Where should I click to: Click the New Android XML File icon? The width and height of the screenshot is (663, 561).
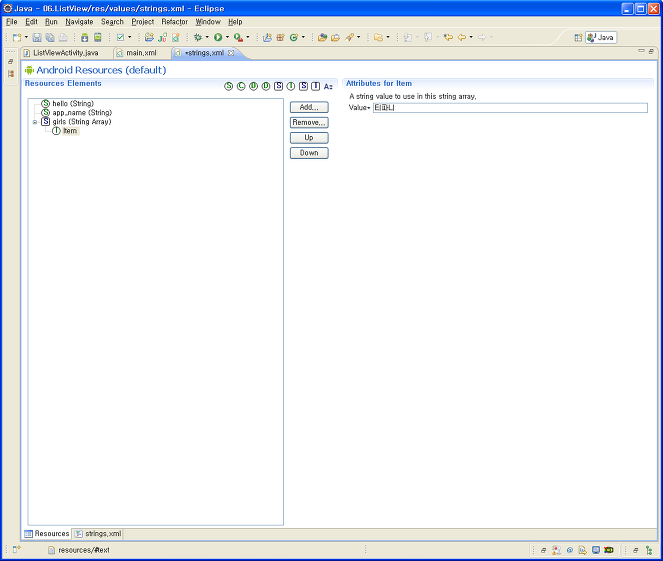(x=175, y=38)
